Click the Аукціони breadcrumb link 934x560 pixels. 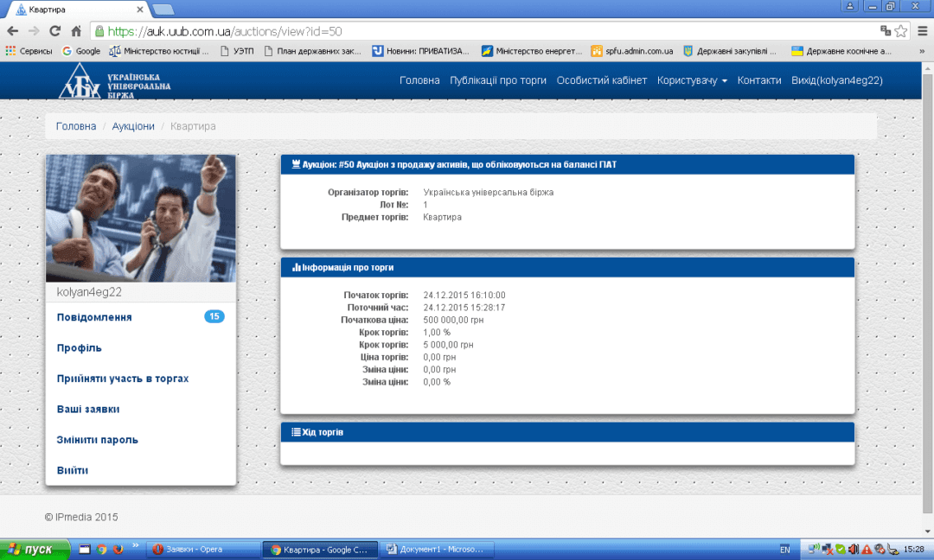[133, 126]
